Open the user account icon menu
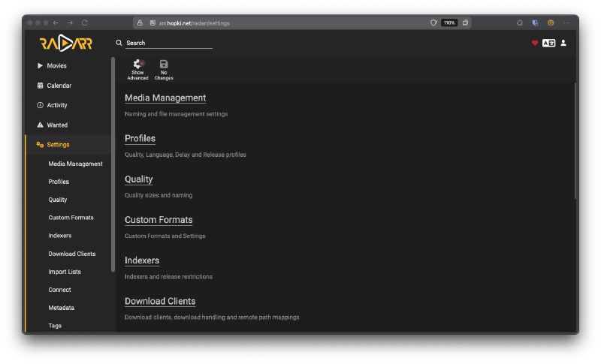601x364 pixels. 563,43
